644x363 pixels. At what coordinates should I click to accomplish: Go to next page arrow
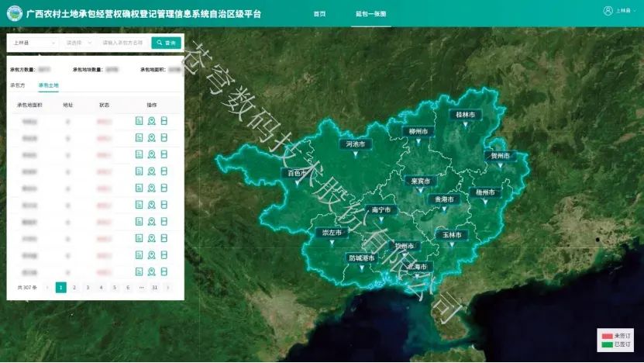pyautogui.click(x=168, y=287)
